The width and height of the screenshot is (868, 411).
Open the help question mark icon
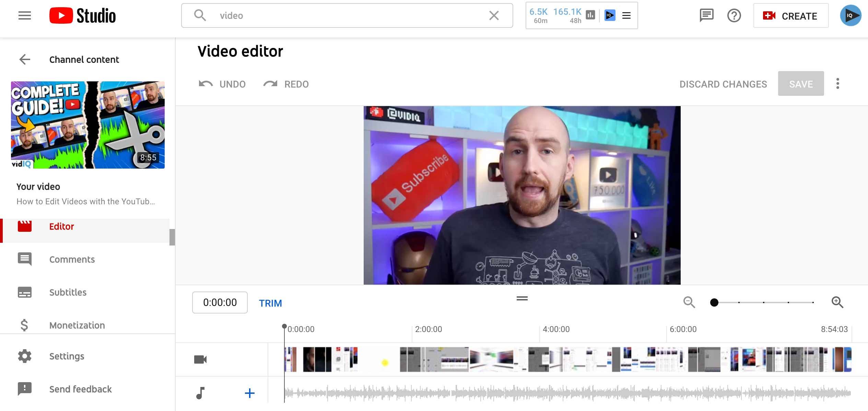pyautogui.click(x=734, y=15)
